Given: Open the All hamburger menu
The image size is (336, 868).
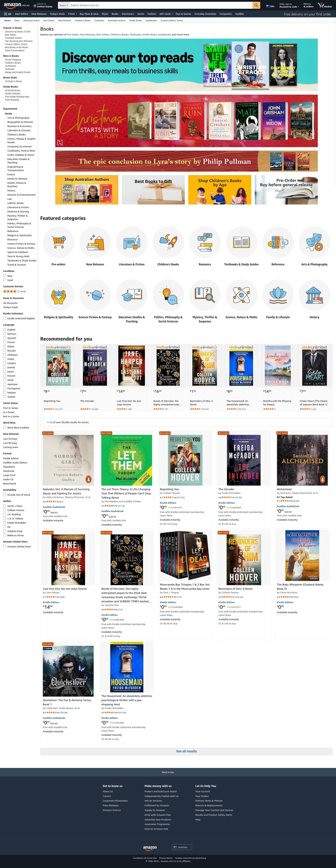Looking at the screenshot, I should tap(7, 14).
